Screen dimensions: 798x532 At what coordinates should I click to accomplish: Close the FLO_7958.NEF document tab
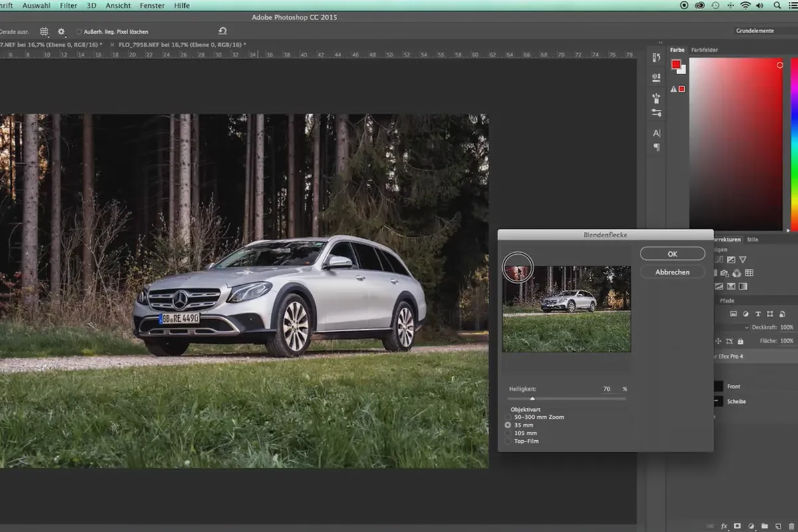pos(112,45)
